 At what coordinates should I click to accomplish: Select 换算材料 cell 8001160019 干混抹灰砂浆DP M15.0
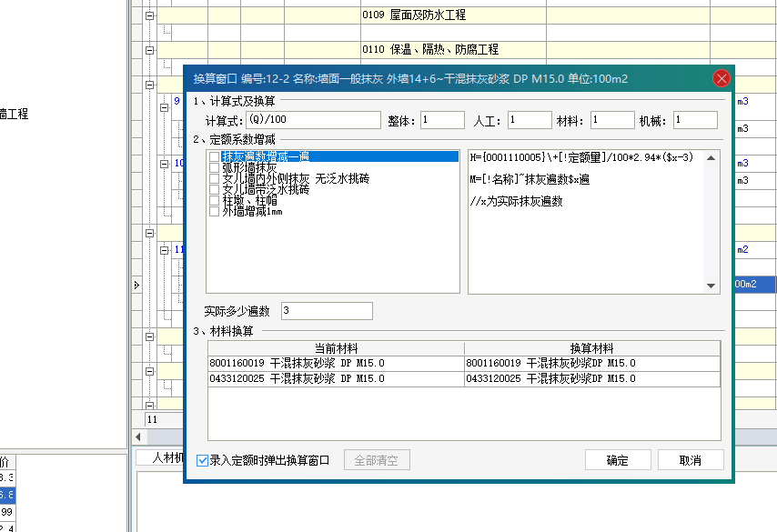pyautogui.click(x=592, y=363)
